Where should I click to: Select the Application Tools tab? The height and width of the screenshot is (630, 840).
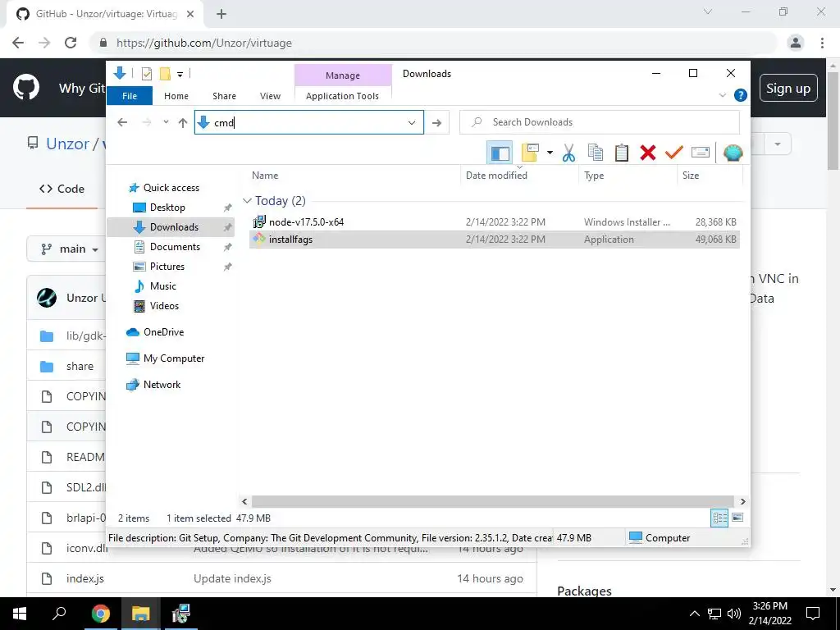tap(342, 96)
